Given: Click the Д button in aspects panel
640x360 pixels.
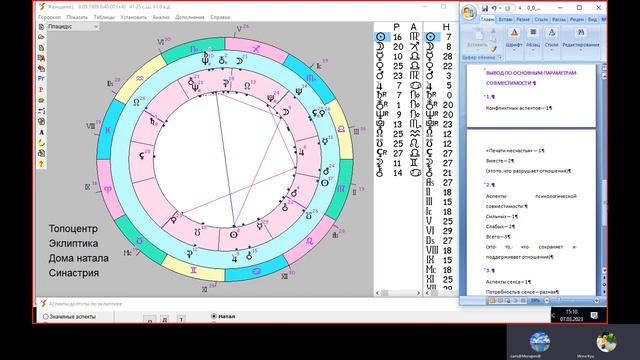Looking at the screenshot, I should tap(165, 319).
